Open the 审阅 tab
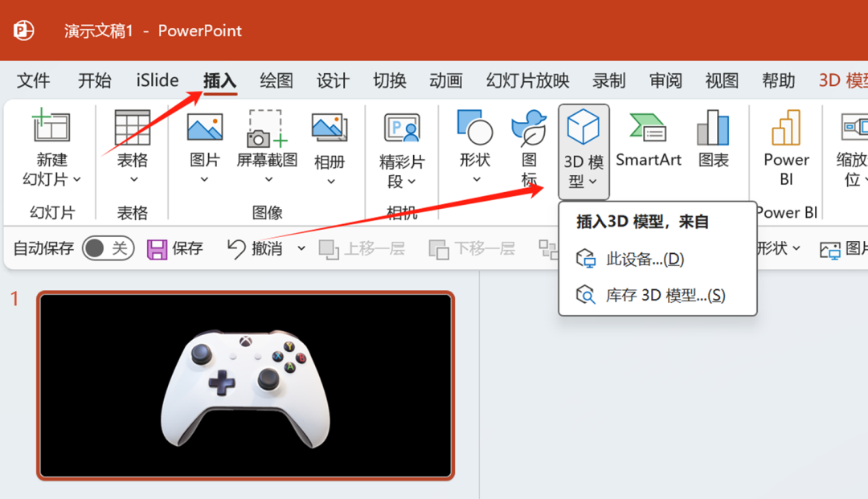868x499 pixels. 665,81
